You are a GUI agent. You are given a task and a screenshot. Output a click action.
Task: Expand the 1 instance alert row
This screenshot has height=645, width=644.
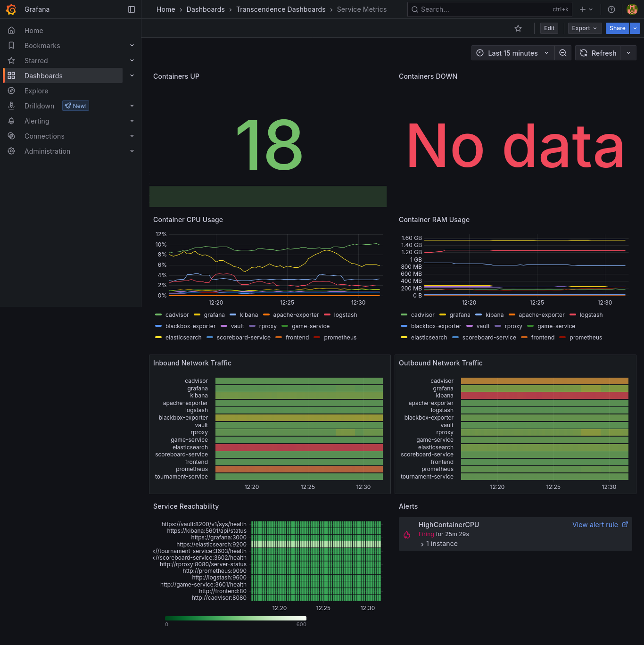439,544
